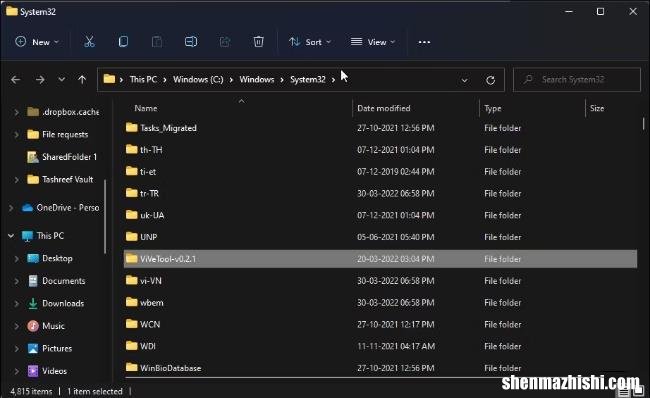Screen dimensions: 650x398
Task: Expand the File requests tree node
Action: (16, 134)
